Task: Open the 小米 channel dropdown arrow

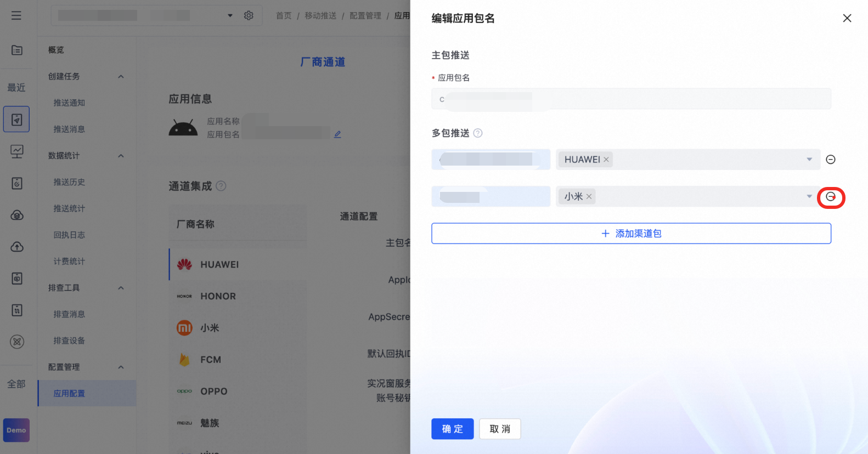Action: coord(809,196)
